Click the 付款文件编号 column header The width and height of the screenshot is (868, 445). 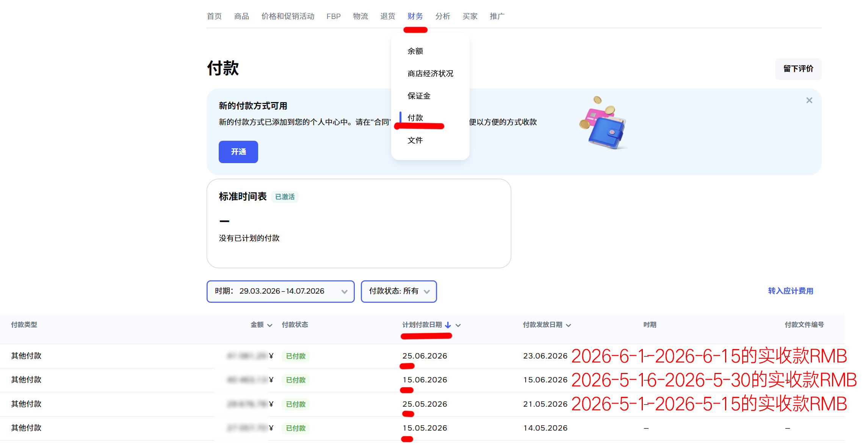point(804,325)
